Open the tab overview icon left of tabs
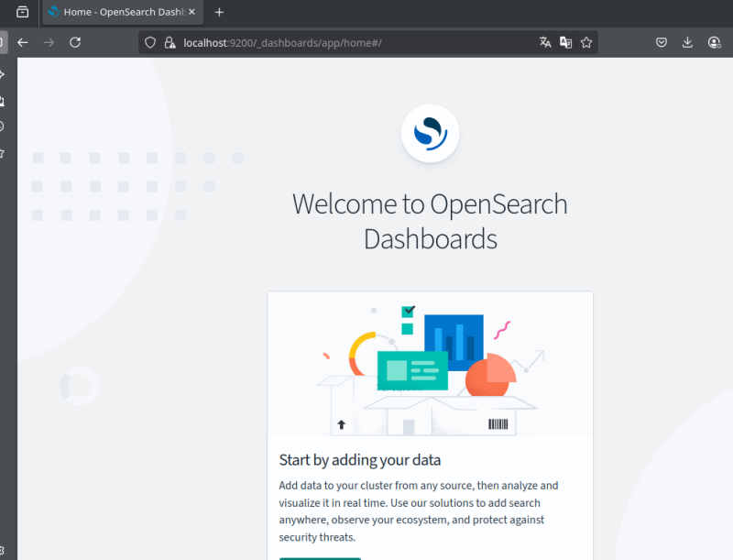 click(22, 12)
